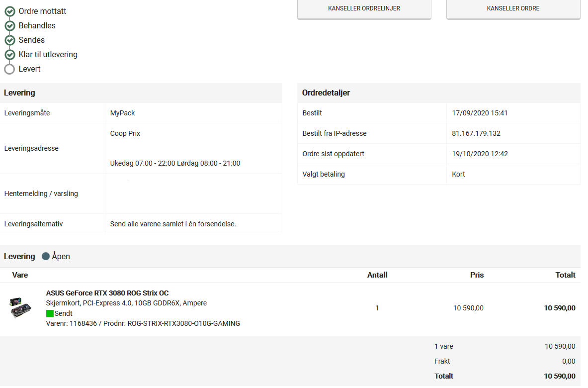Screen dimensions: 588x388
Task: Click the green Sendt status square
Action: 50,313
